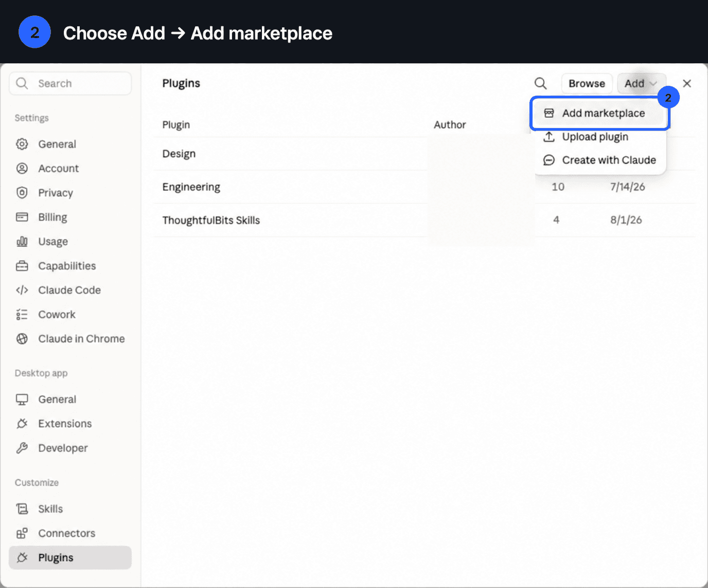Select Upload plugin menu entry
The width and height of the screenshot is (708, 588).
coord(600,137)
